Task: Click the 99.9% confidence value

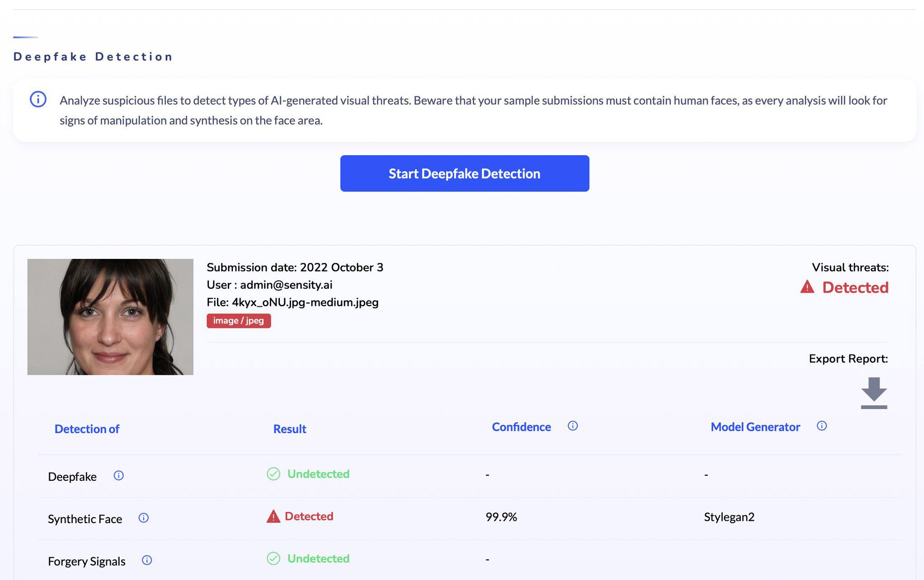Action: [501, 517]
